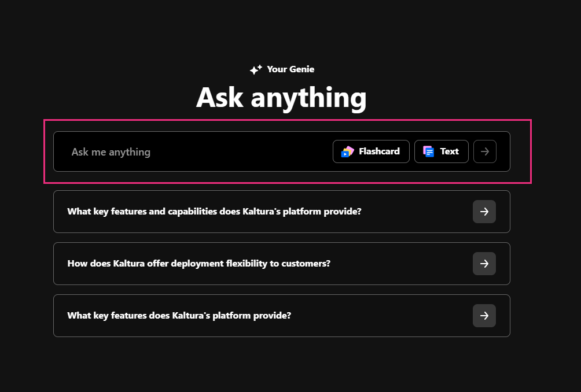Submit question with input box arrow button

click(485, 151)
